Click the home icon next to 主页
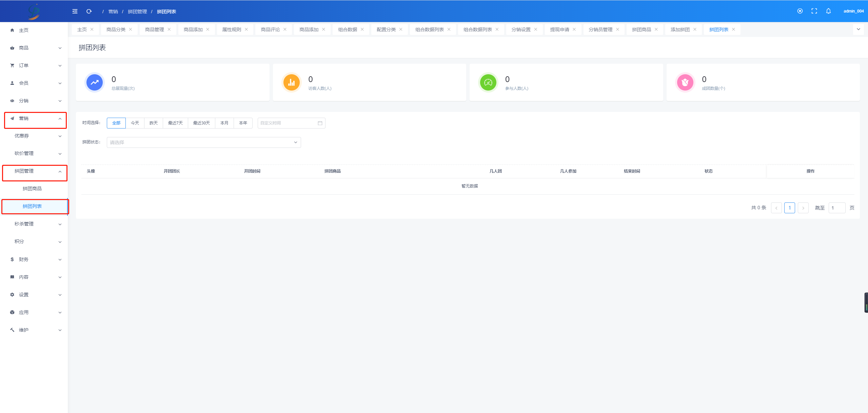868x413 pixels. point(12,30)
